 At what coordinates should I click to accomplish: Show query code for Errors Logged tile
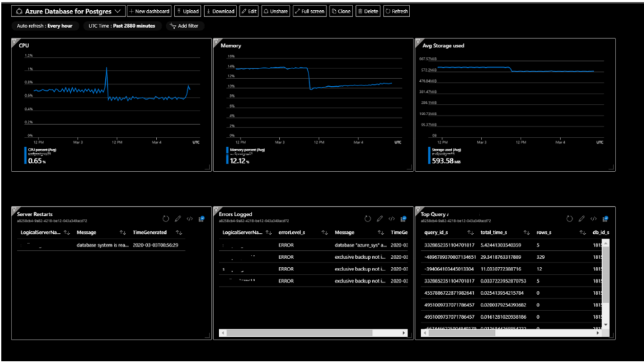tap(391, 218)
